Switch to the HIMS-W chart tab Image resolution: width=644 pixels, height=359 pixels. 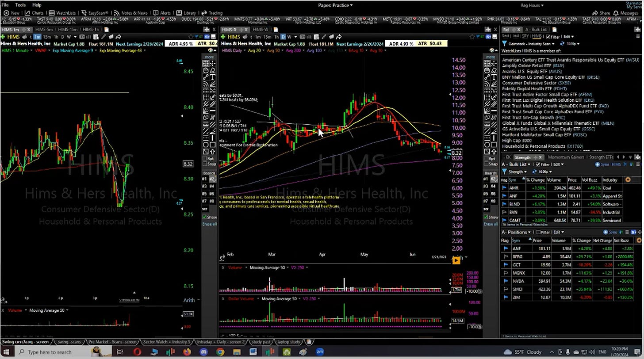click(261, 30)
